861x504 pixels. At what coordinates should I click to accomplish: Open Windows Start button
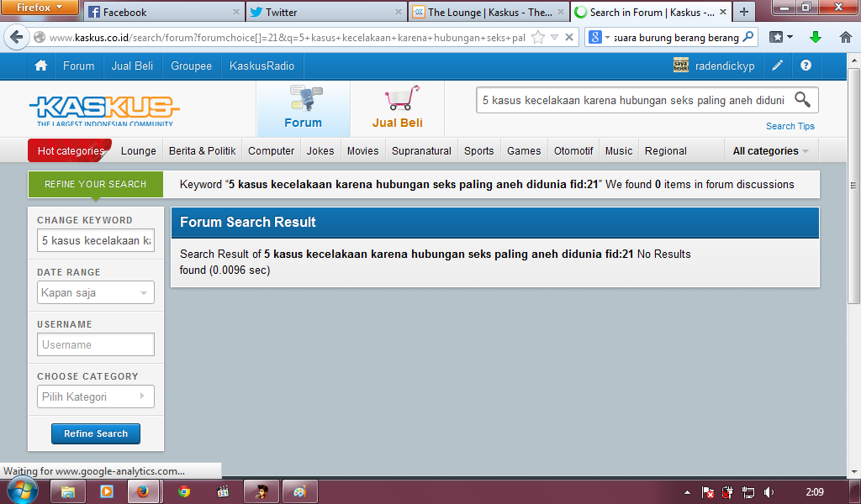[x=21, y=490]
